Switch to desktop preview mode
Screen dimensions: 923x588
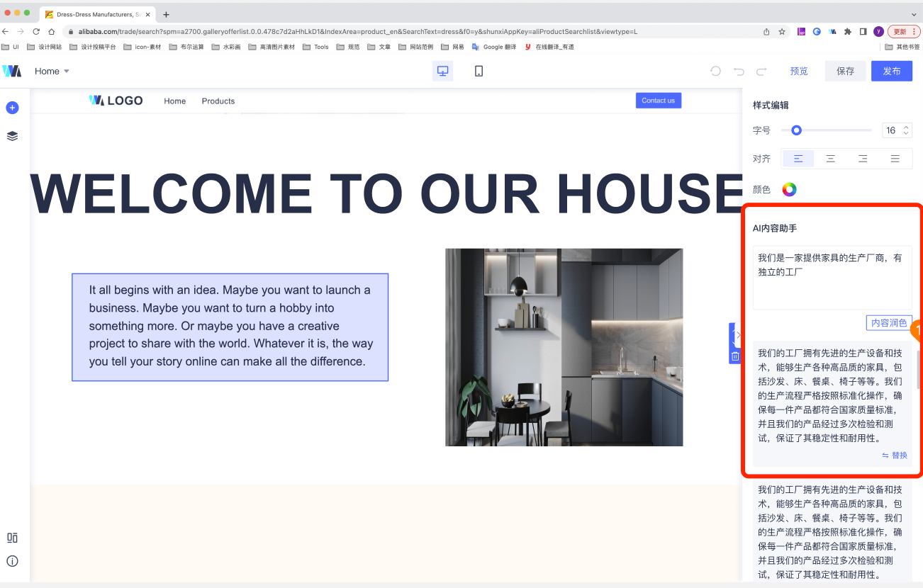(x=443, y=71)
